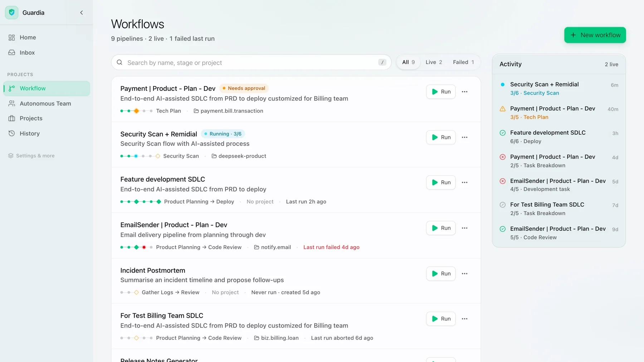
Task: Click the biz.billing.loan folder icon
Action: pos(257,338)
